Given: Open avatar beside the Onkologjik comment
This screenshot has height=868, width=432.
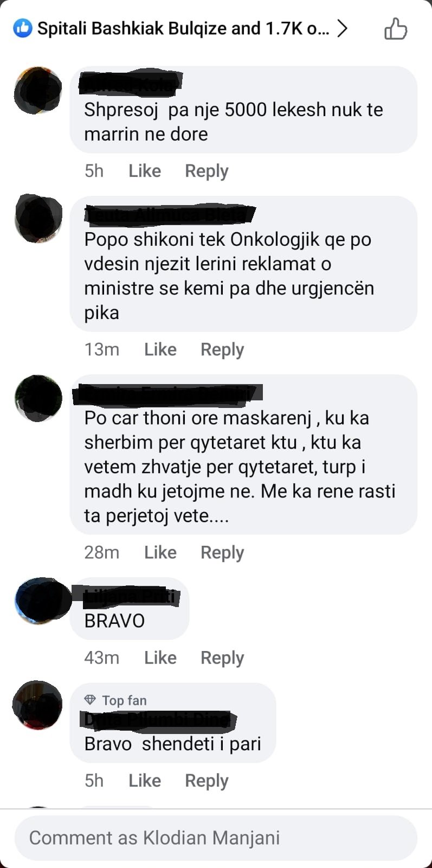Looking at the screenshot, I should pyautogui.click(x=38, y=218).
